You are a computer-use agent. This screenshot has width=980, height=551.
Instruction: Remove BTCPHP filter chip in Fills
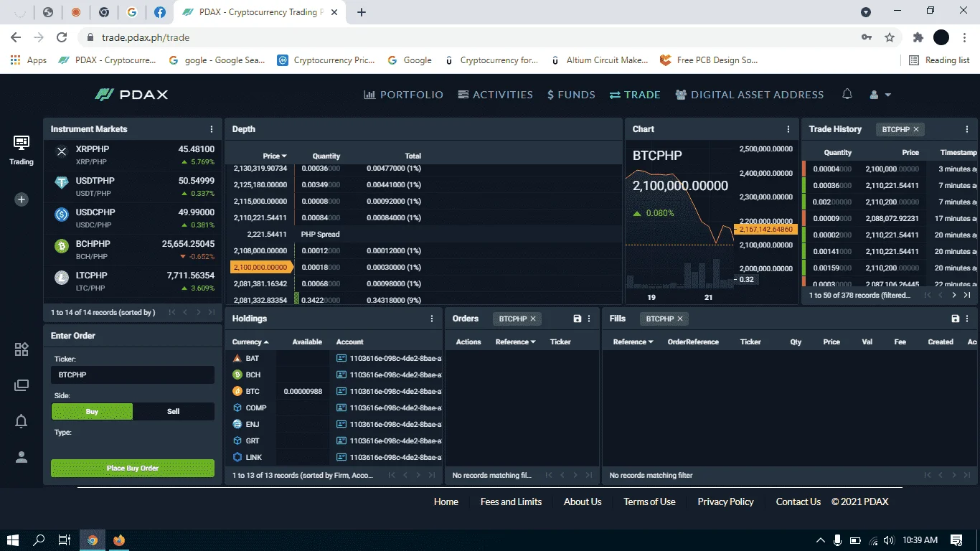680,319
